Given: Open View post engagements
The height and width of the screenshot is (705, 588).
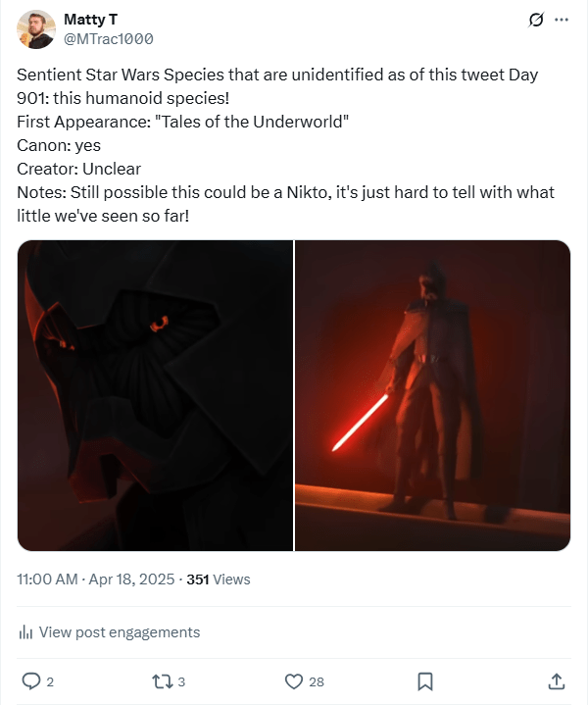Looking at the screenshot, I should pos(120,632).
